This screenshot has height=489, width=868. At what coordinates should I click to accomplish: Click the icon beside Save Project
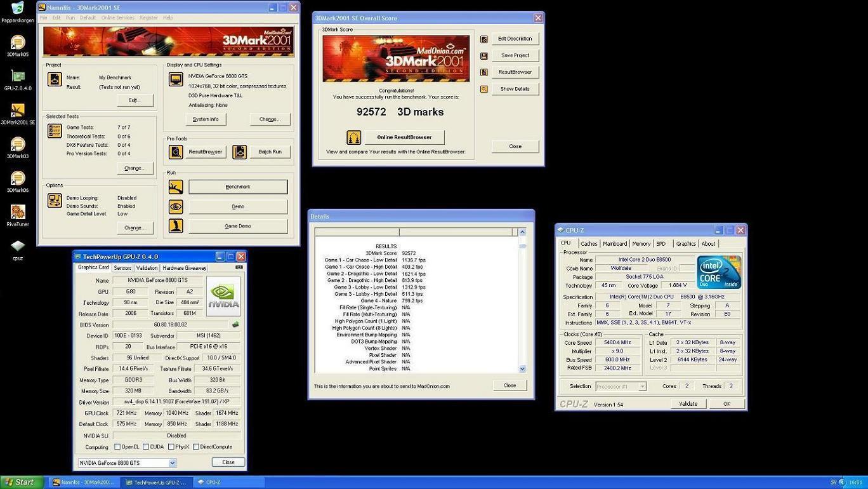click(484, 56)
